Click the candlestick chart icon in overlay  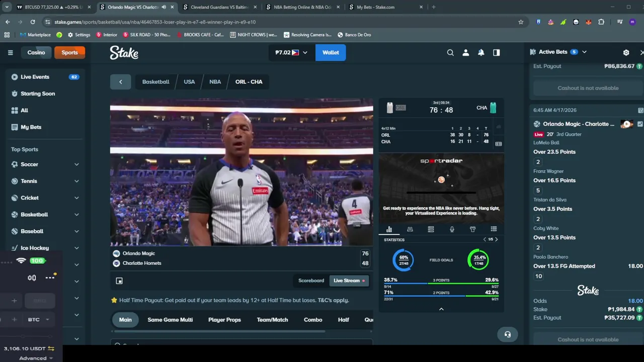[32, 278]
